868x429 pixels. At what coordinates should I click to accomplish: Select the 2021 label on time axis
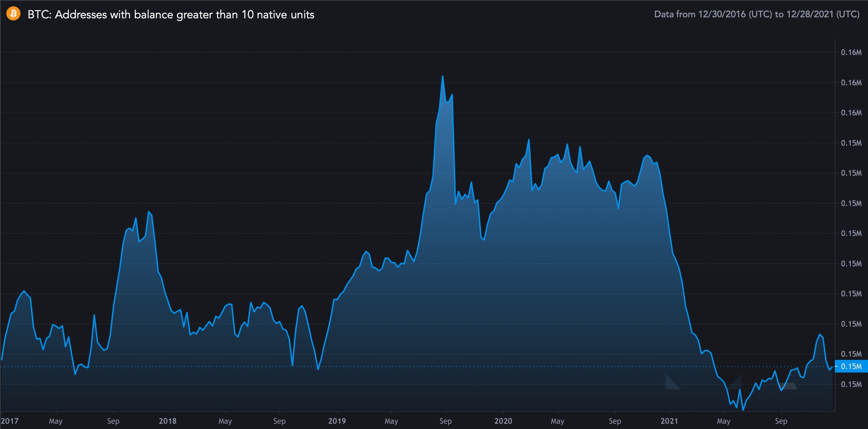669,421
